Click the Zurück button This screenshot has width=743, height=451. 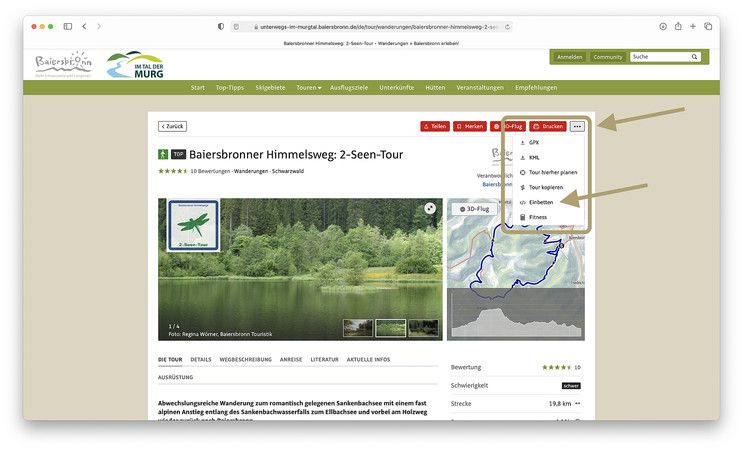click(x=172, y=126)
